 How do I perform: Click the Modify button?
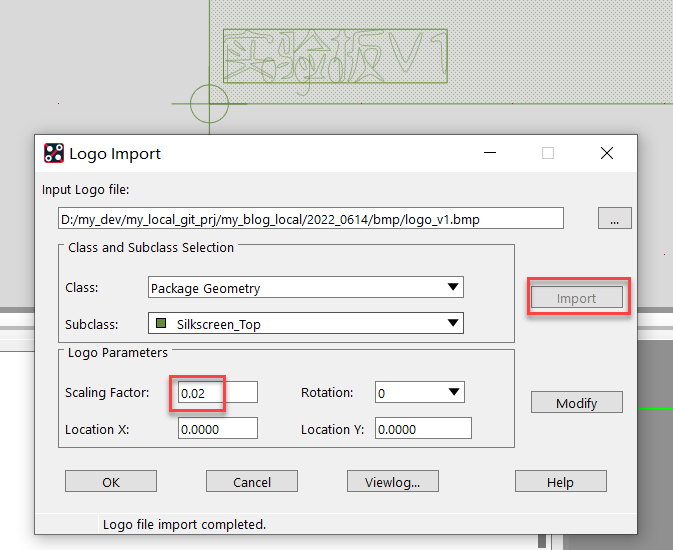[576, 403]
